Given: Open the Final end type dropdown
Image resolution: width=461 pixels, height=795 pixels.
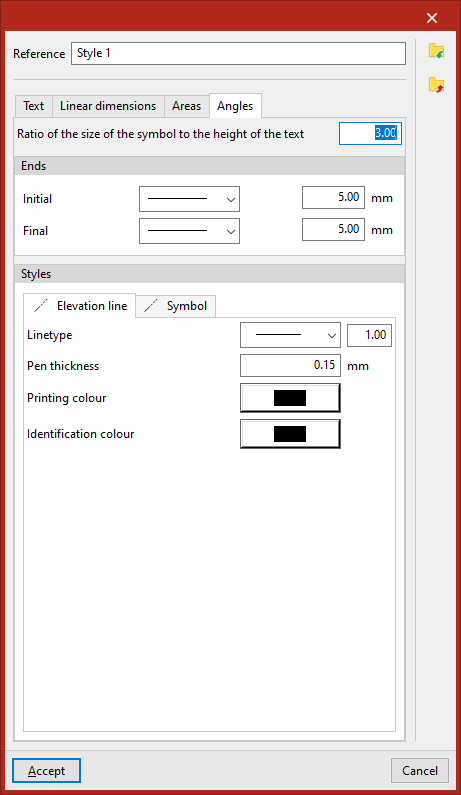Looking at the screenshot, I should 189,231.
